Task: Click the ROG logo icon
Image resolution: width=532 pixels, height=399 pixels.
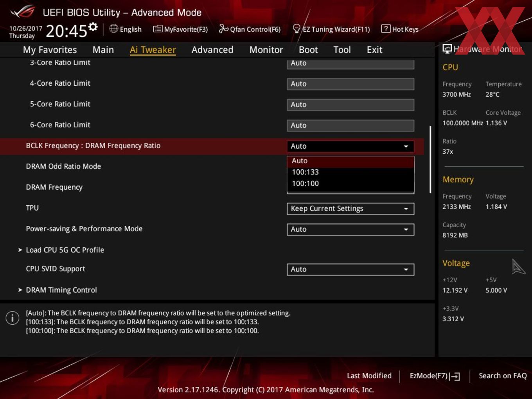Action: coord(23,12)
